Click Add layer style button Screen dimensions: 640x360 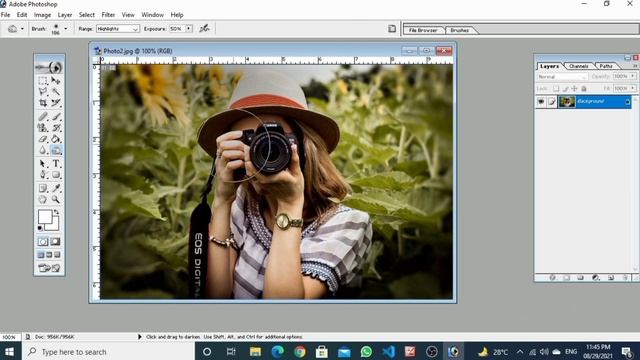[x=553, y=278]
